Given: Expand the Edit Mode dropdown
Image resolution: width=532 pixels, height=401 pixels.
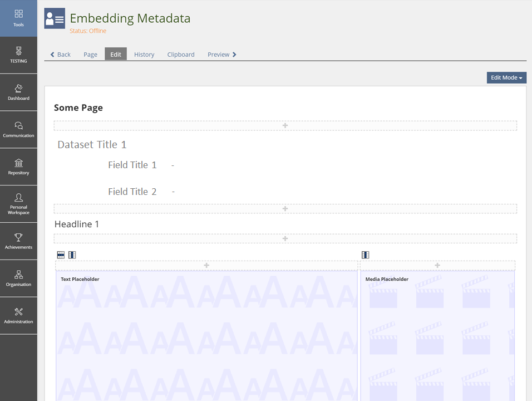Looking at the screenshot, I should (506, 78).
